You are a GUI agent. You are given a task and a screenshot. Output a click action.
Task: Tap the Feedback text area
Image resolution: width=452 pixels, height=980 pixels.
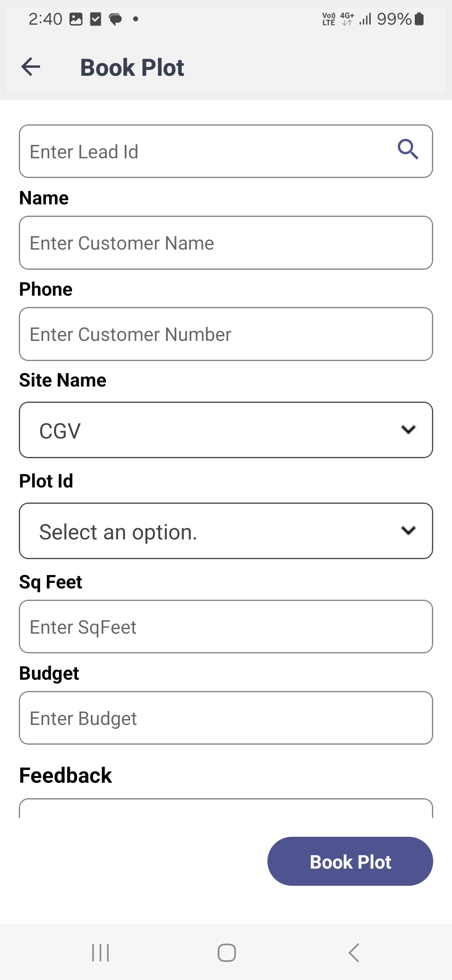[226, 808]
